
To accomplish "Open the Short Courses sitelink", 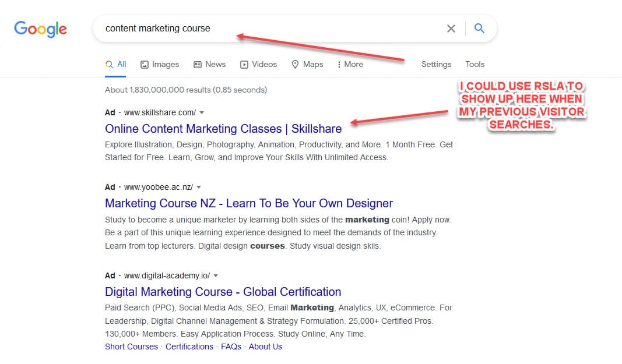I will 131,347.
